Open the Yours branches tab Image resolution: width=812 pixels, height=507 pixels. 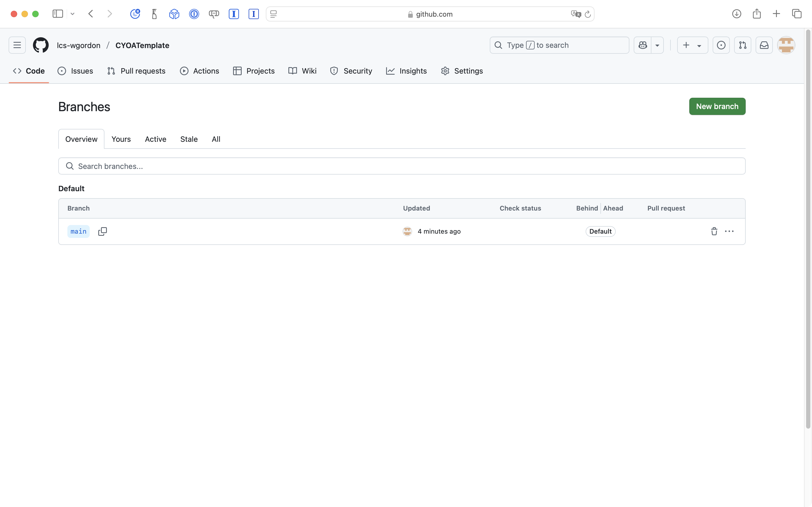(121, 139)
